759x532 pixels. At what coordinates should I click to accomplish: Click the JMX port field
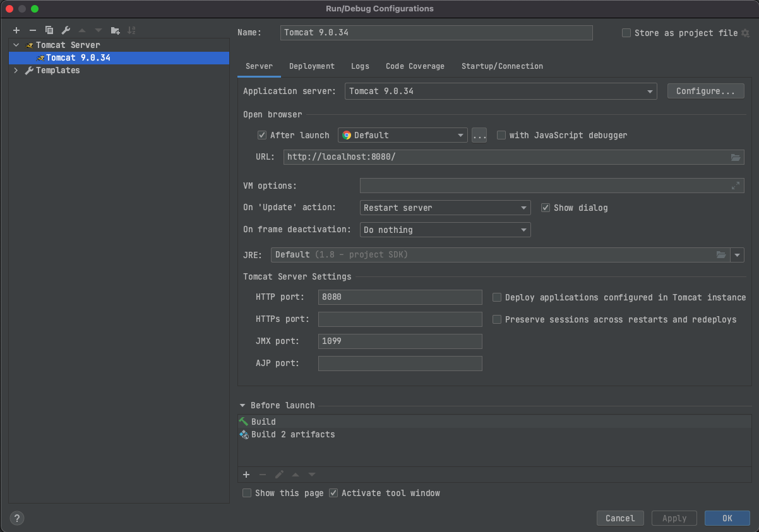point(400,341)
